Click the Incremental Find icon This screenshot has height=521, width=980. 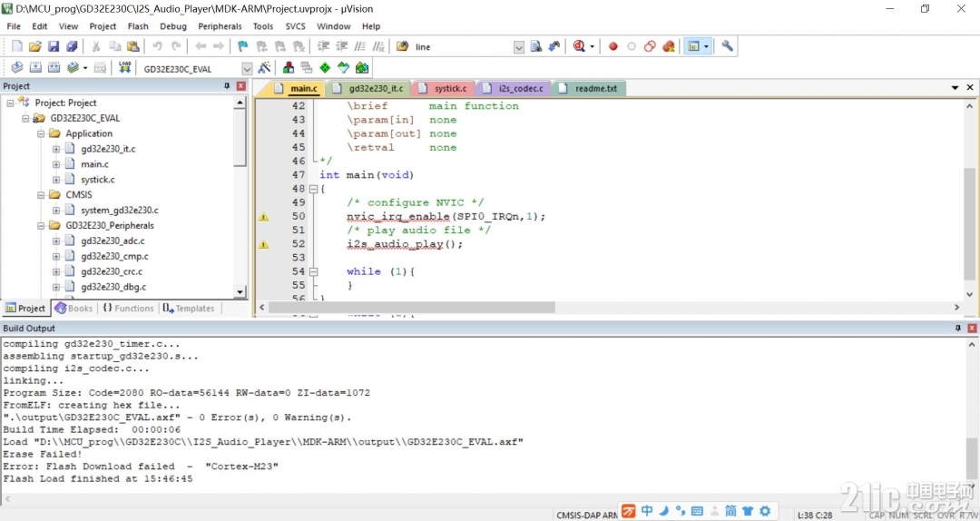554,46
